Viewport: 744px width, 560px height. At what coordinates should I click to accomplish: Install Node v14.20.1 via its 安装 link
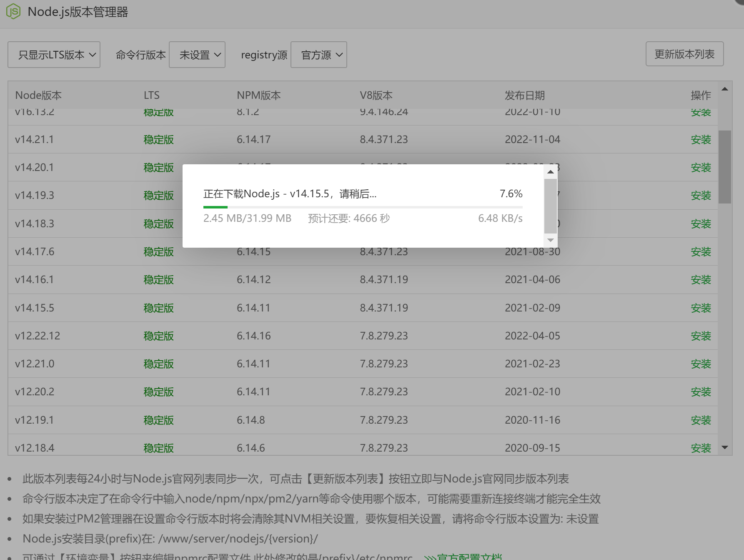[x=701, y=167]
